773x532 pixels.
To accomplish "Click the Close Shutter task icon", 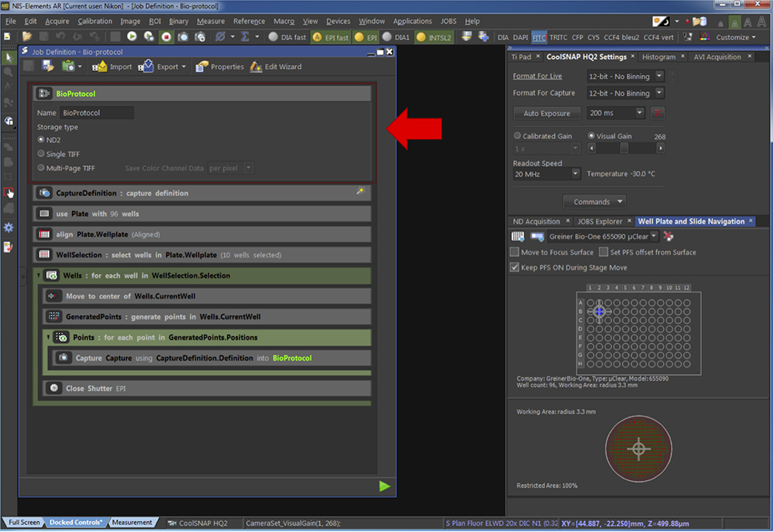I will click(54, 388).
